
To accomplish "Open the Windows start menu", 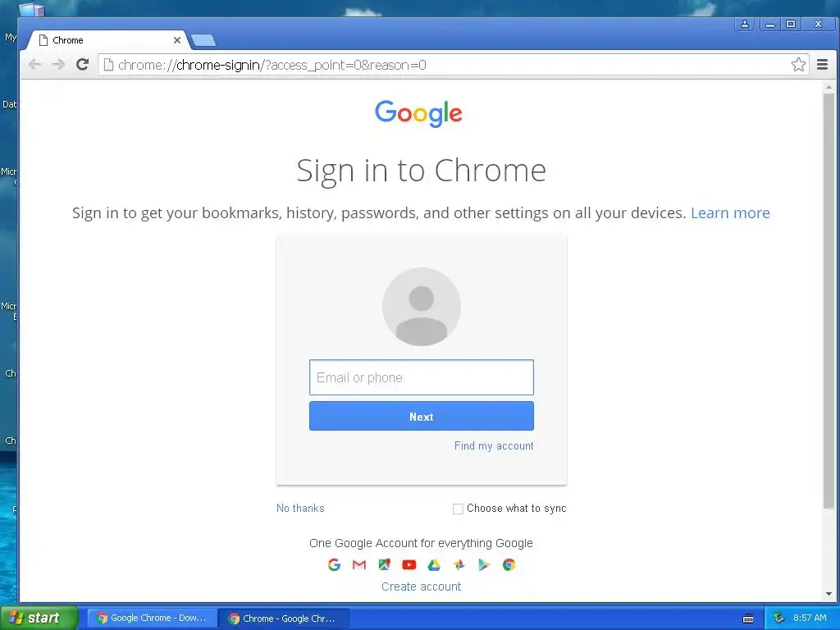I will tap(39, 618).
